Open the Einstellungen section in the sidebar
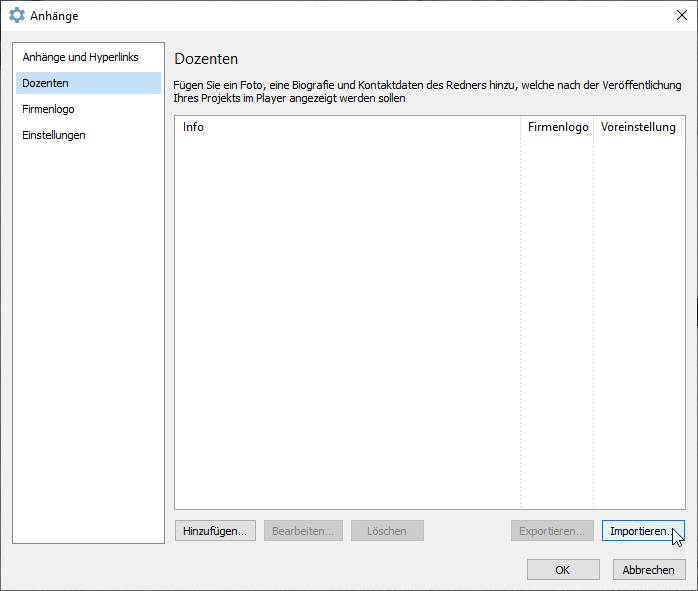The image size is (698, 591). coord(54,135)
